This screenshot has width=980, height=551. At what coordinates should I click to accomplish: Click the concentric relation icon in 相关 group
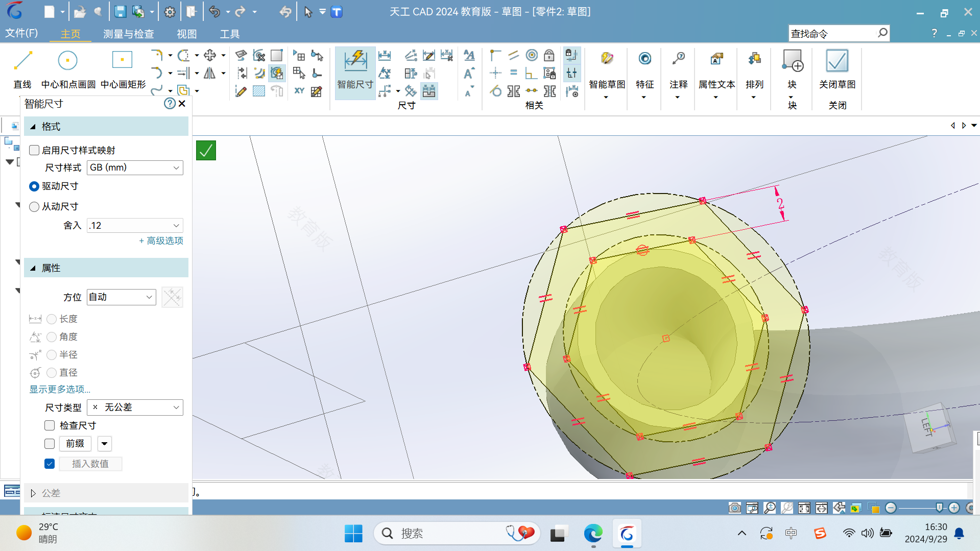[532, 55]
